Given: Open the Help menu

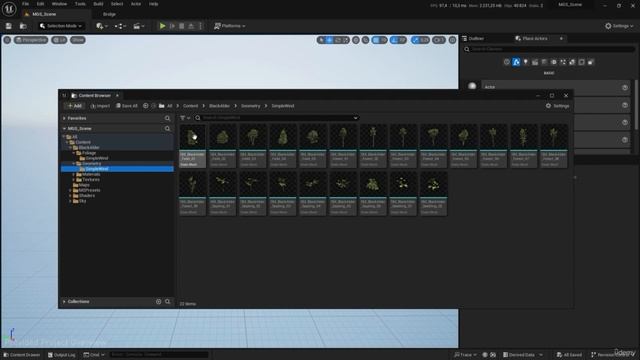Looking at the screenshot, I should click(153, 4).
